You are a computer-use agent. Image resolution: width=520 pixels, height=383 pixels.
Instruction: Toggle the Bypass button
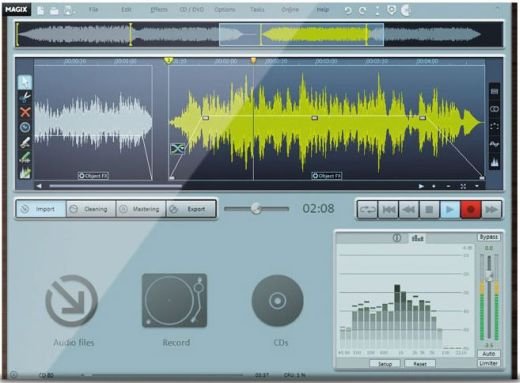[488, 237]
